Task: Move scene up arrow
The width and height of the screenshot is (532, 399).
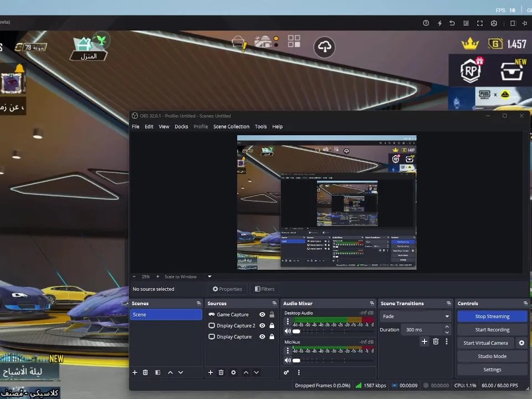Action: tap(170, 372)
